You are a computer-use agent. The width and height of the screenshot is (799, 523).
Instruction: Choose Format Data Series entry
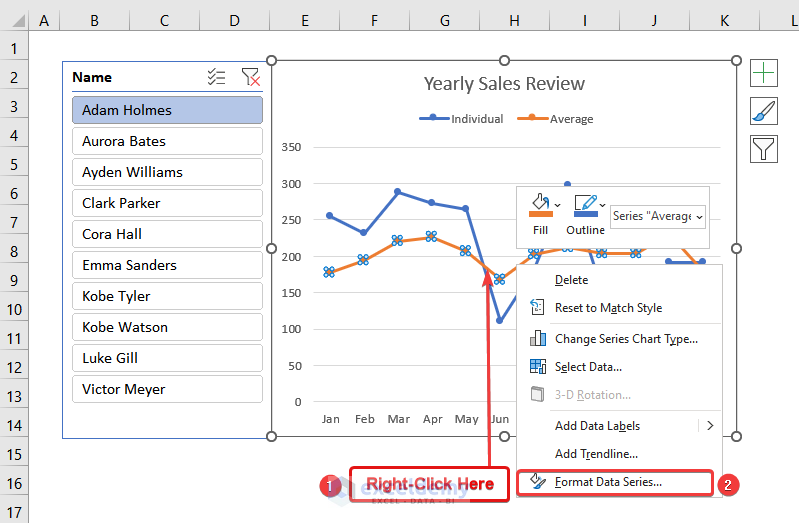click(615, 482)
